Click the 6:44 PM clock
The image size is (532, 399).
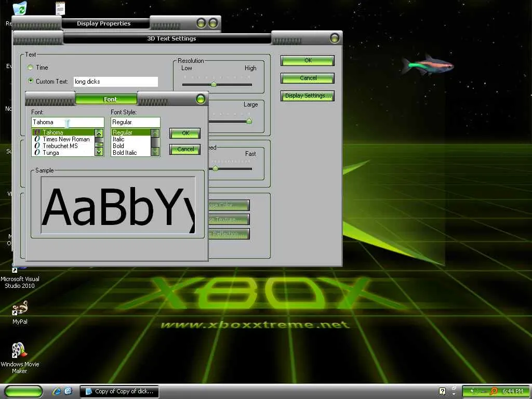[513, 391]
